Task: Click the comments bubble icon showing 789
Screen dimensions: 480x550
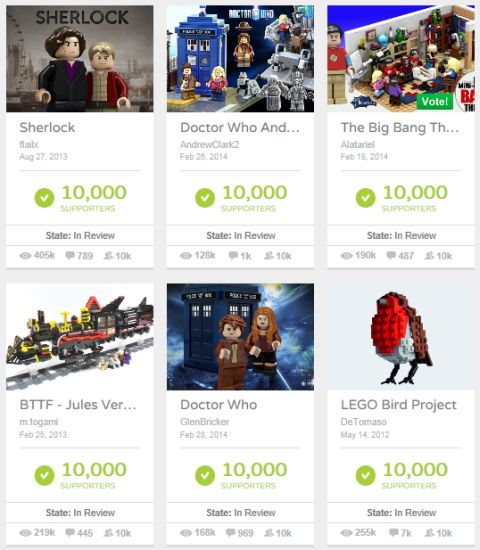Action: point(70,255)
